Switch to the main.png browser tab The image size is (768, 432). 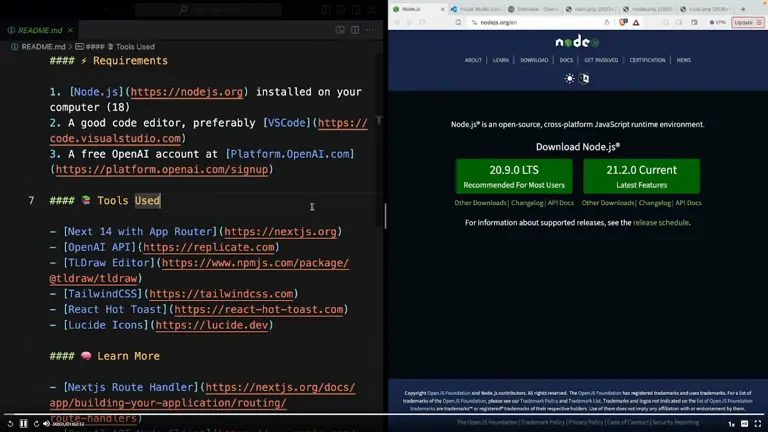click(591, 9)
